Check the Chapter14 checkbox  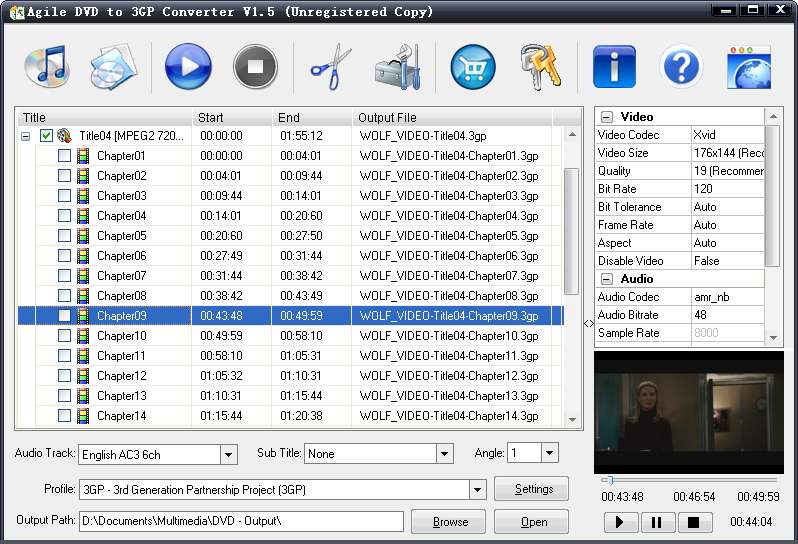click(64, 415)
